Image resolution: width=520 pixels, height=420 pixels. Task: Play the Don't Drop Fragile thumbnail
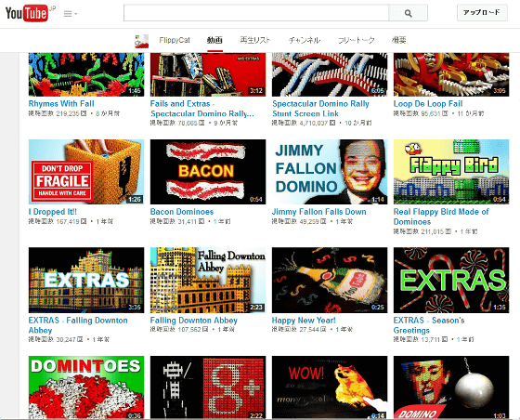pos(86,172)
